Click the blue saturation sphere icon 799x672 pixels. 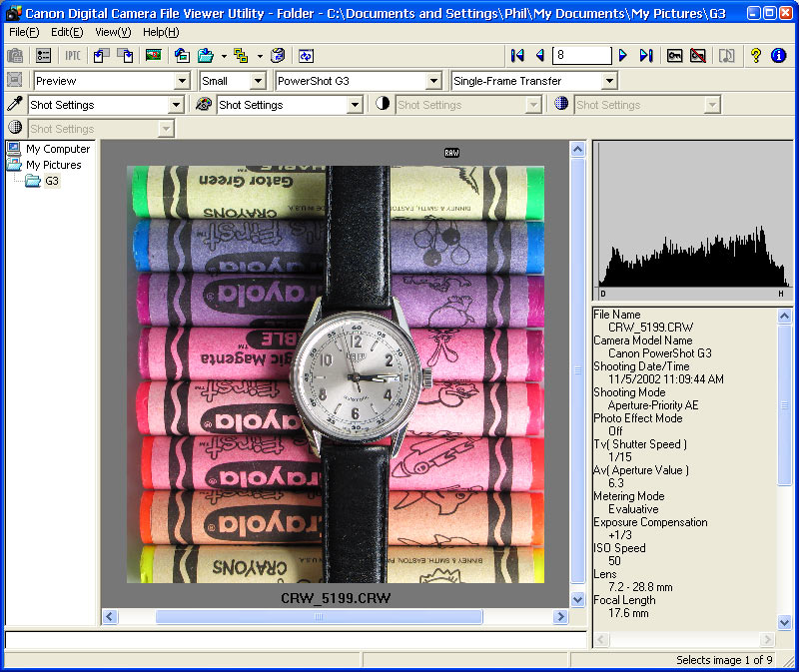[561, 104]
